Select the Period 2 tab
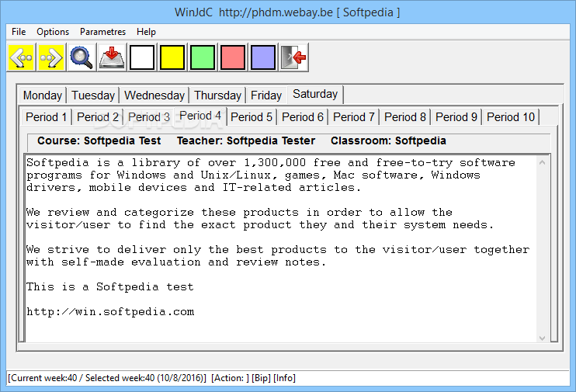The height and width of the screenshot is (392, 576). pyautogui.click(x=98, y=117)
